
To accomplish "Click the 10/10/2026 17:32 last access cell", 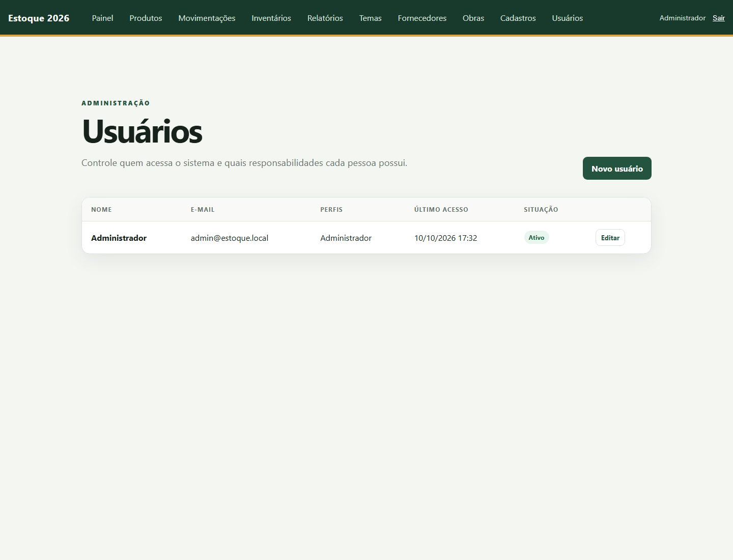I will click(x=446, y=238).
